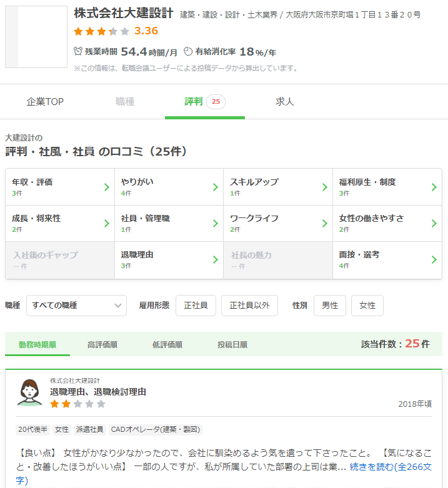Click the arrow beside やりがい
Image resolution: width=448 pixels, height=488 pixels.
216,187
